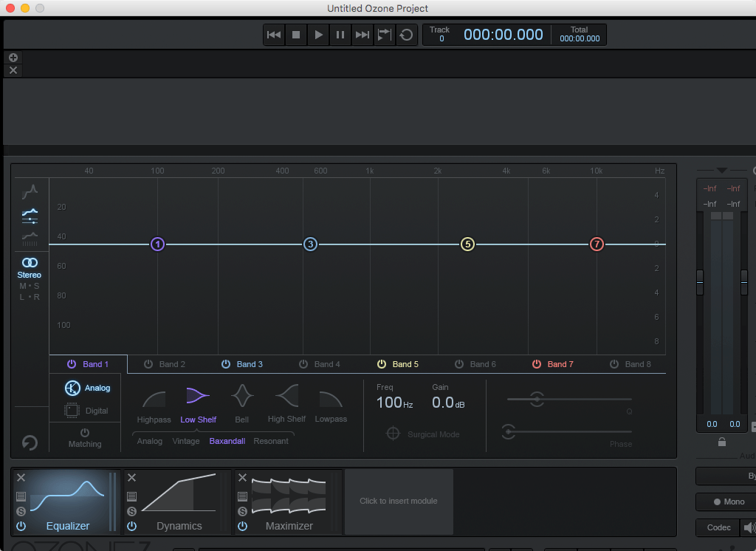756x551 pixels.
Task: Select EQ node 3 on the graph
Action: 311,244
